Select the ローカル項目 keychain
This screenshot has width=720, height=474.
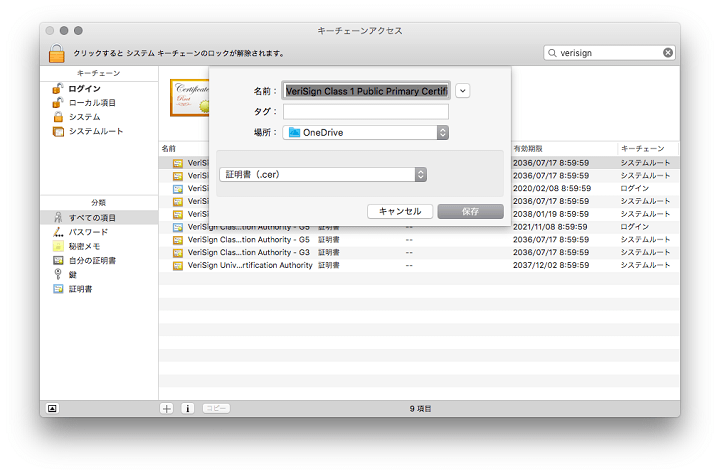pyautogui.click(x=92, y=103)
